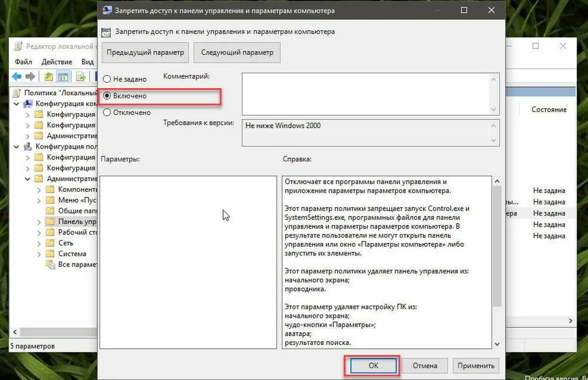The height and width of the screenshot is (380, 588).
Task: Toggle the show/hide console tree icon
Action: (x=63, y=76)
